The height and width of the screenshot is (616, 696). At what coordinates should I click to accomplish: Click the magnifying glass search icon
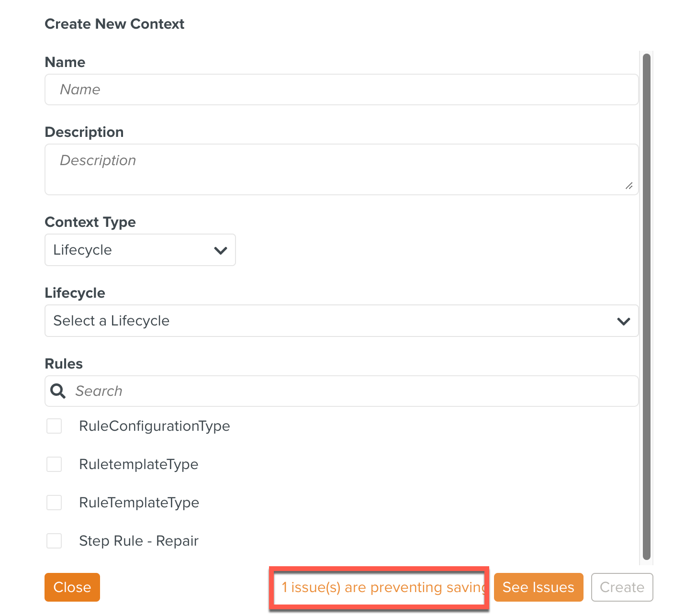58,391
